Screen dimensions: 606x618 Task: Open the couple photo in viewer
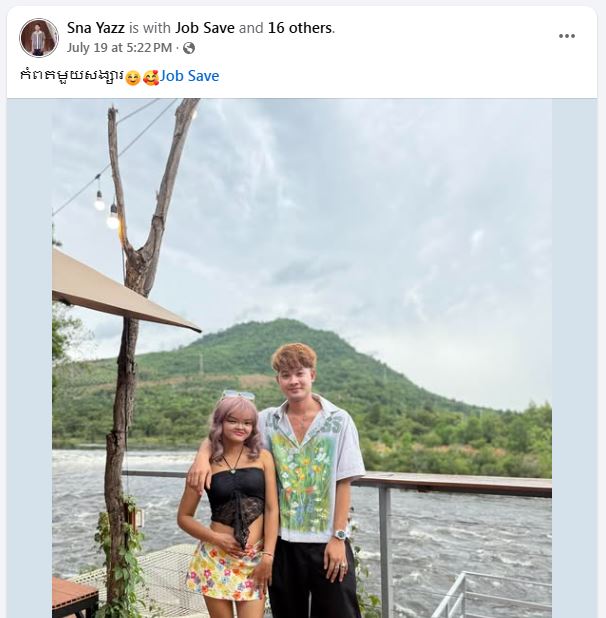click(302, 358)
